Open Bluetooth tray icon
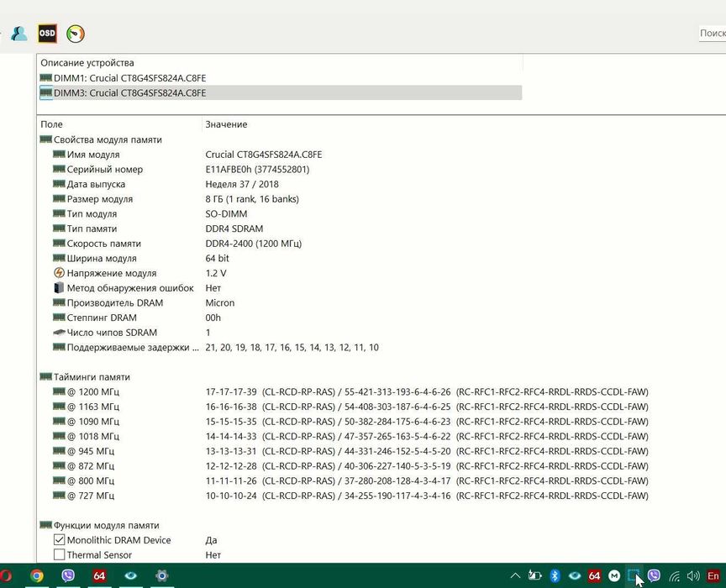726x588 pixels. 555,575
